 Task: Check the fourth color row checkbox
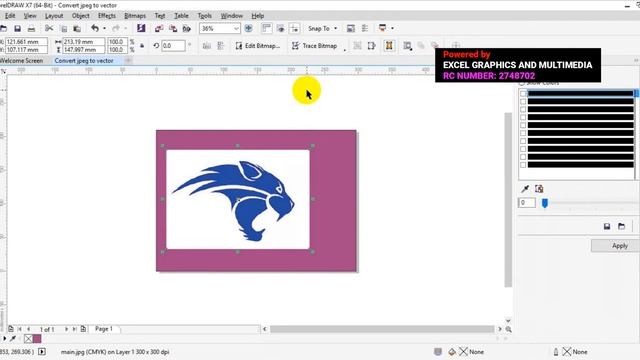point(523,118)
